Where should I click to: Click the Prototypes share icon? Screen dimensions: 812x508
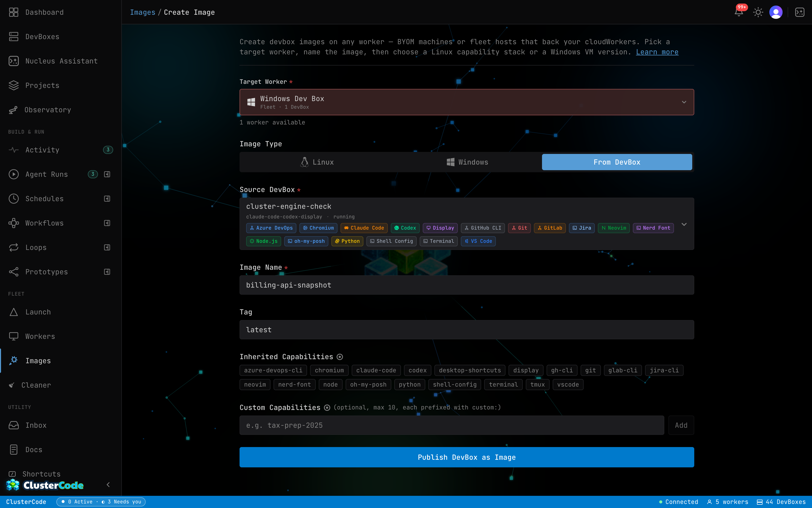click(13, 272)
